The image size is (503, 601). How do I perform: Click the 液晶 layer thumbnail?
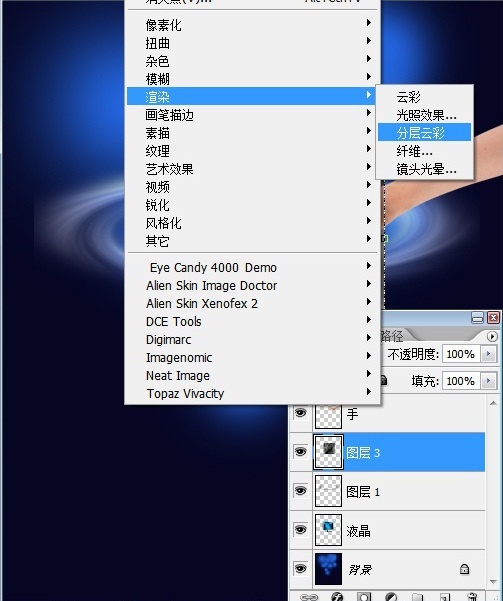click(328, 530)
